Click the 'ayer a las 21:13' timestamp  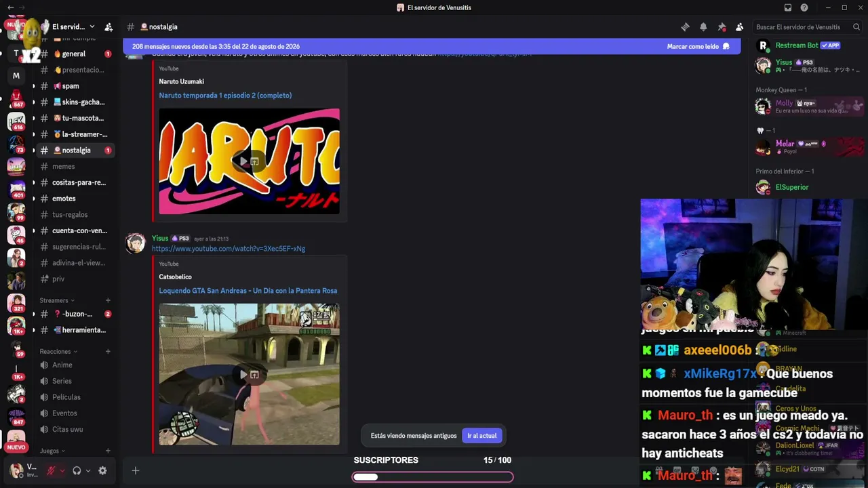[211, 239]
